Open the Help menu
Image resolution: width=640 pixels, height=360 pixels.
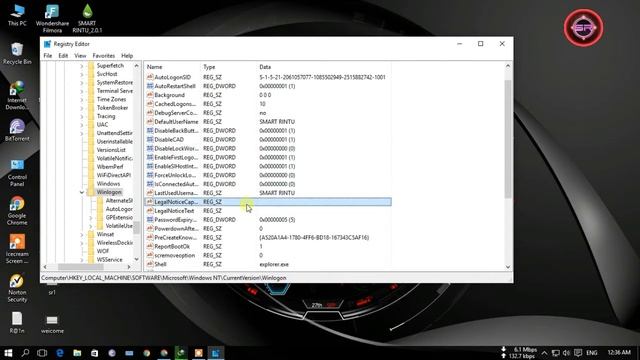(127, 56)
